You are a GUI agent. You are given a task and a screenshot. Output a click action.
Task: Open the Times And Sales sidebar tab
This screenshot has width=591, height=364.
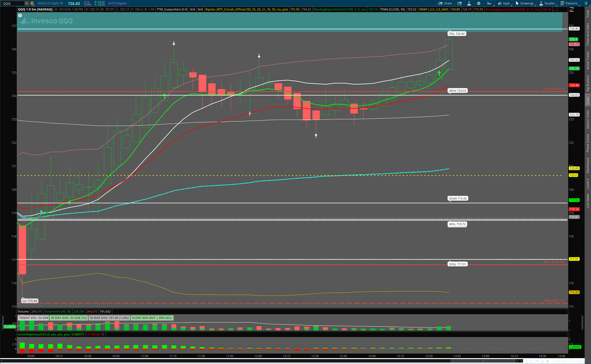click(587, 34)
